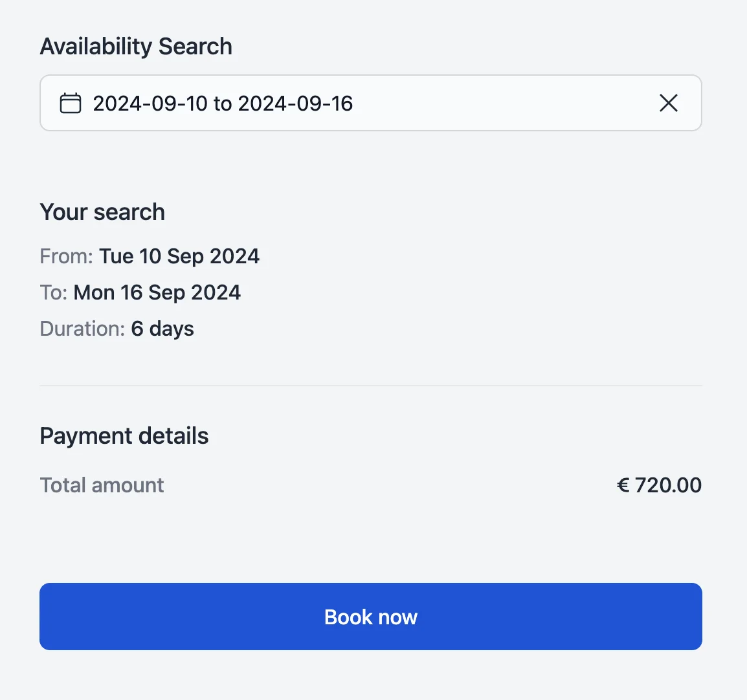This screenshot has width=747, height=700.
Task: Clear the selected date range
Action: pyautogui.click(x=668, y=103)
